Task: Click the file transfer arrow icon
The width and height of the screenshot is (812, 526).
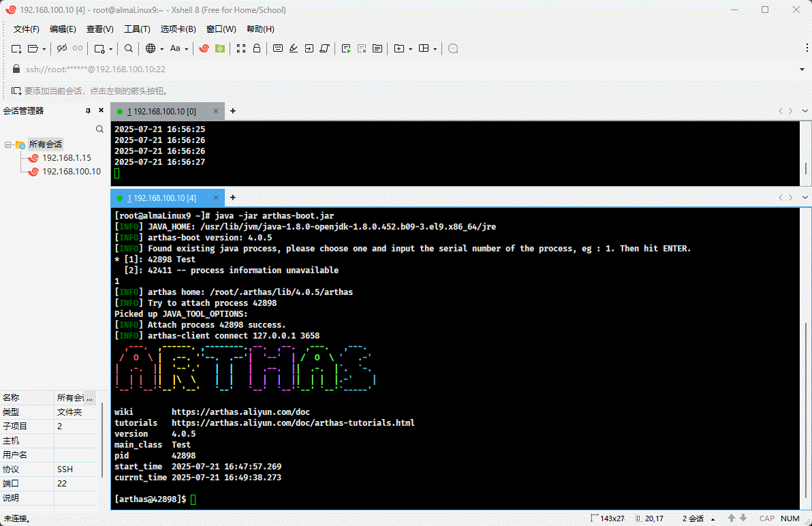Action: pos(309,48)
